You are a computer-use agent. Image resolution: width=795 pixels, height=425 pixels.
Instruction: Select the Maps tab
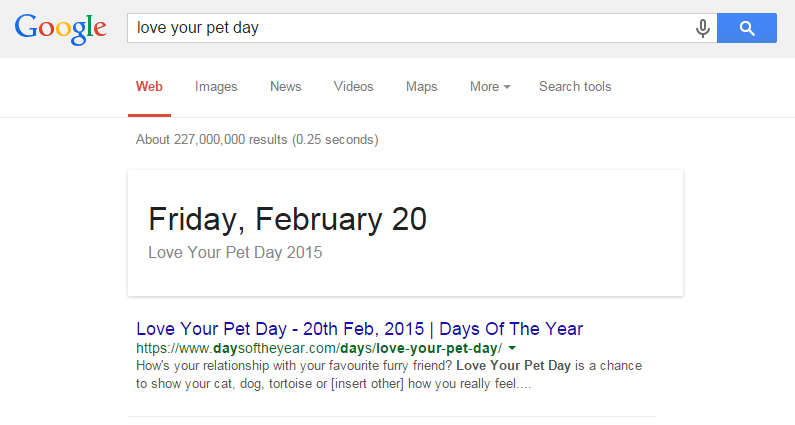[421, 87]
